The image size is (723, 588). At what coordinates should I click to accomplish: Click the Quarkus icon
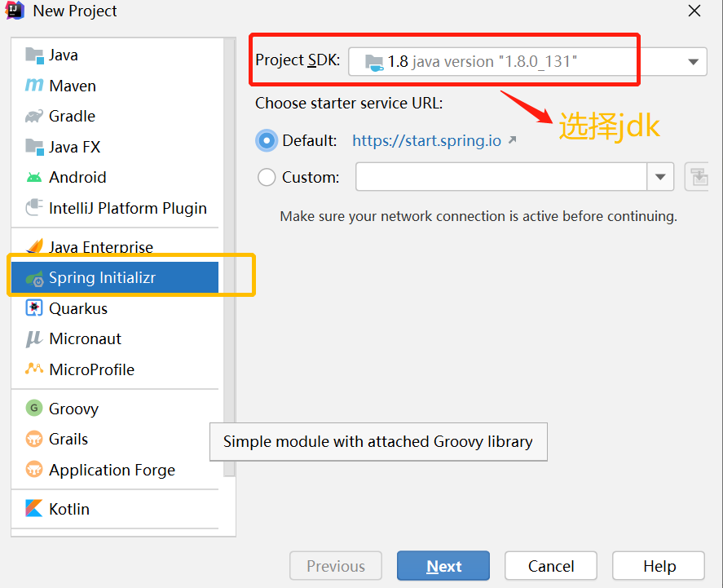[34, 308]
